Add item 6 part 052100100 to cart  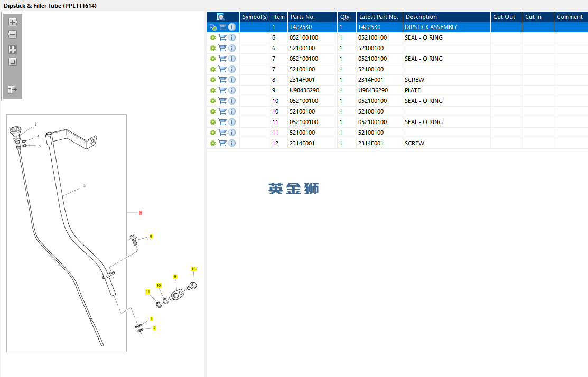tap(223, 37)
